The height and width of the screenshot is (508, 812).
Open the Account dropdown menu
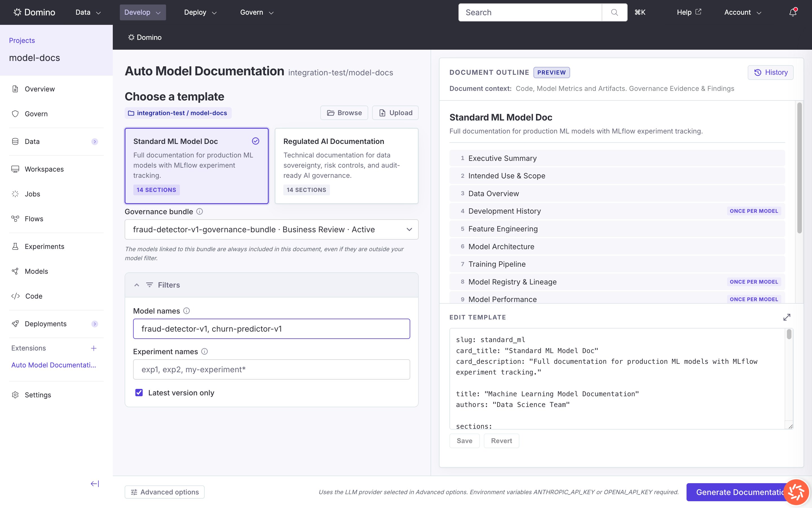click(743, 12)
